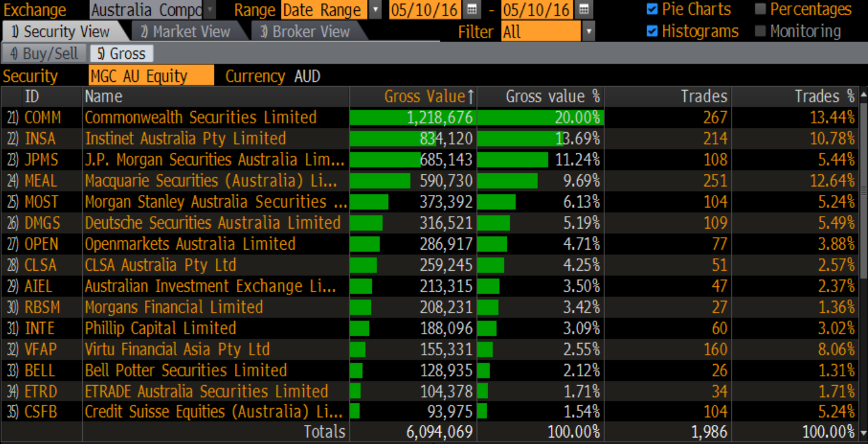Screen dimensions: 868x444
Task: Disable the Pie Charts checkbox
Action: click(x=652, y=10)
